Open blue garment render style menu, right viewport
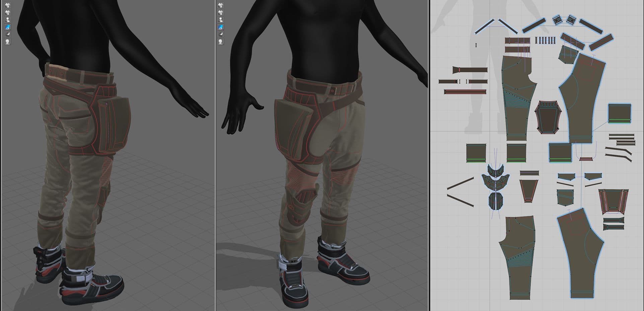Screen dimensions: 644x311 pyautogui.click(x=221, y=27)
